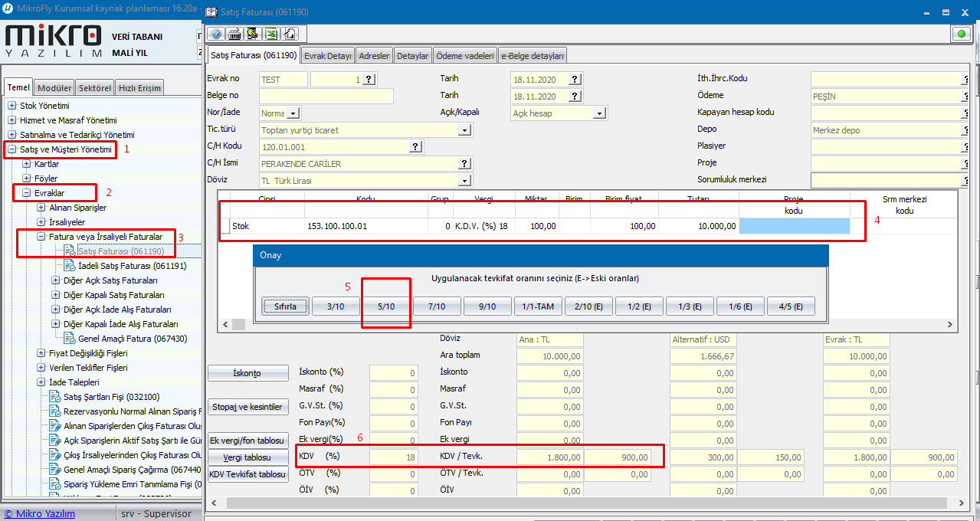
Task: Switch to the Evrak Detayı tab
Action: pos(327,56)
